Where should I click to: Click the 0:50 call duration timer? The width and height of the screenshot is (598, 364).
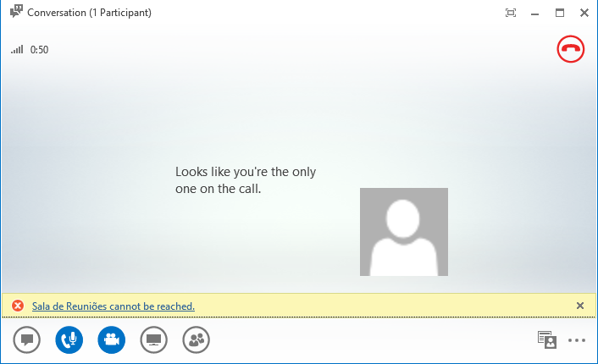pyautogui.click(x=39, y=50)
